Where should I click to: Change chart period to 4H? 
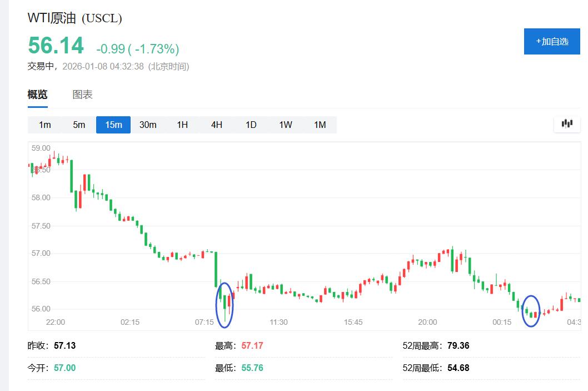[217, 125]
